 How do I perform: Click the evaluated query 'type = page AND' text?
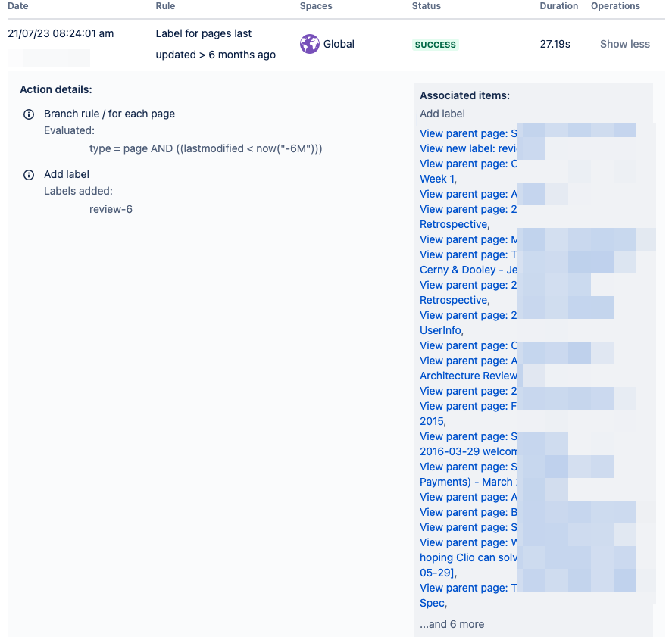click(206, 148)
